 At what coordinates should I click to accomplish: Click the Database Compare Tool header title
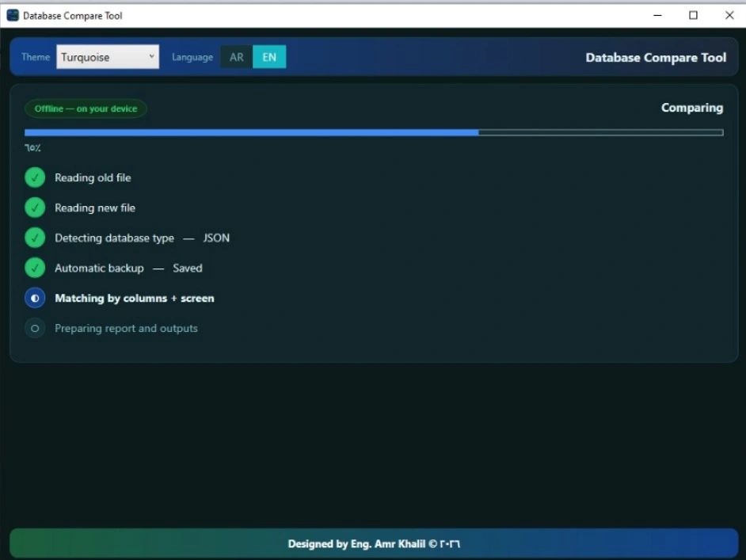click(x=656, y=58)
